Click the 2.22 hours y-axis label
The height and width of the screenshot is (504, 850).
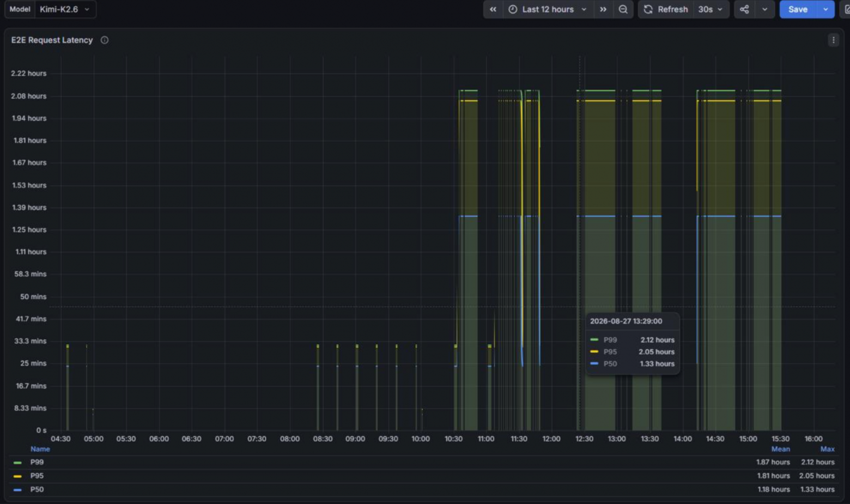[29, 74]
